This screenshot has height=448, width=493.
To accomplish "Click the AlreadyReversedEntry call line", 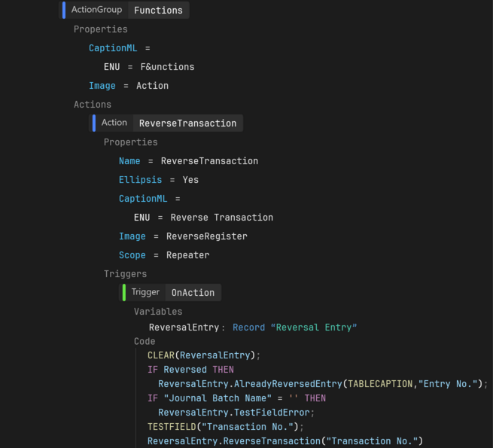I will click(323, 384).
